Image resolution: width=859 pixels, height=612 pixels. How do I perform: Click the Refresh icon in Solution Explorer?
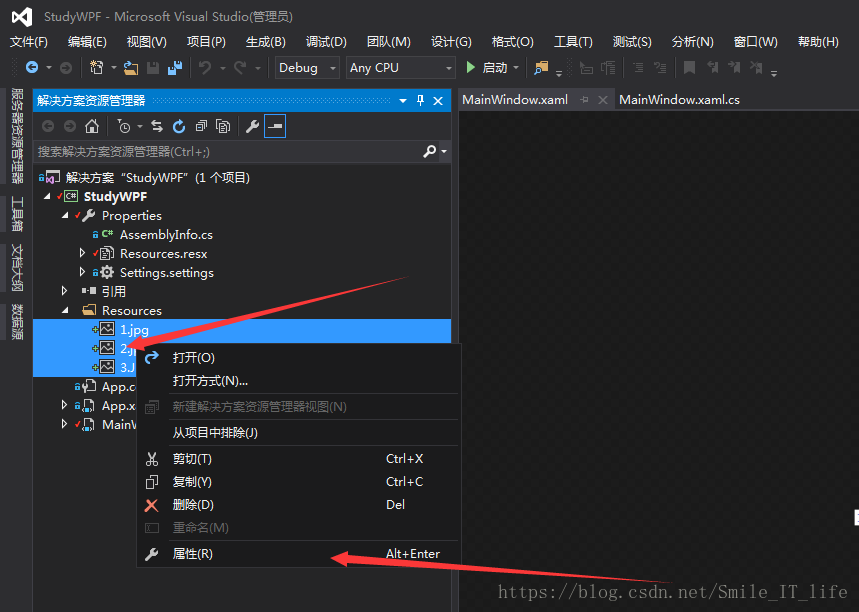click(x=179, y=127)
